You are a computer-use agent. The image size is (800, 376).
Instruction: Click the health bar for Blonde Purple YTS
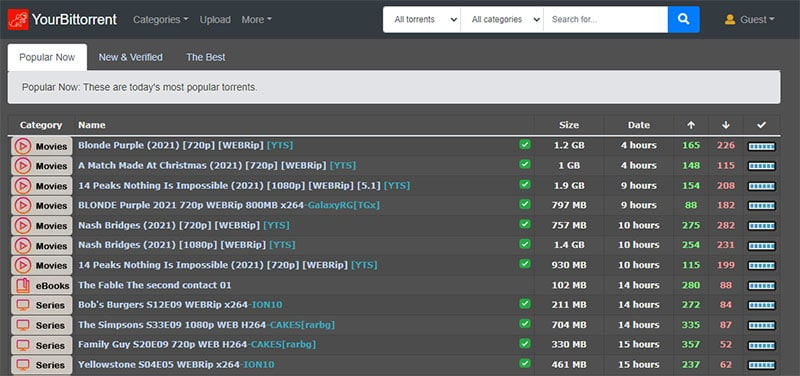pyautogui.click(x=762, y=146)
